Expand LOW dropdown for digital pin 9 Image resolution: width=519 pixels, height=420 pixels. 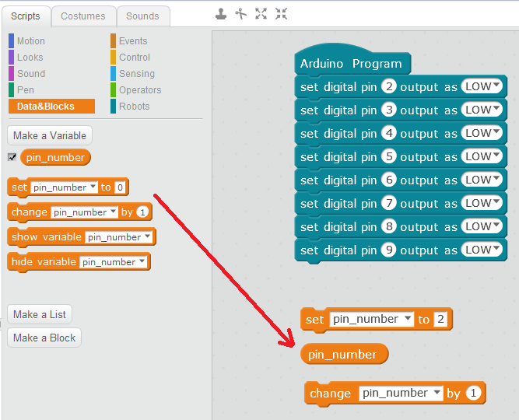point(497,250)
